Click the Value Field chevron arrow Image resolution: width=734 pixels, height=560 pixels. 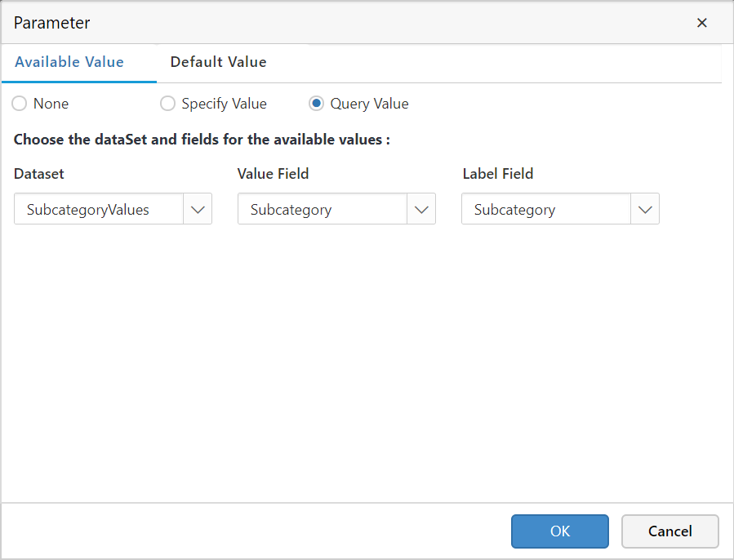click(x=421, y=209)
